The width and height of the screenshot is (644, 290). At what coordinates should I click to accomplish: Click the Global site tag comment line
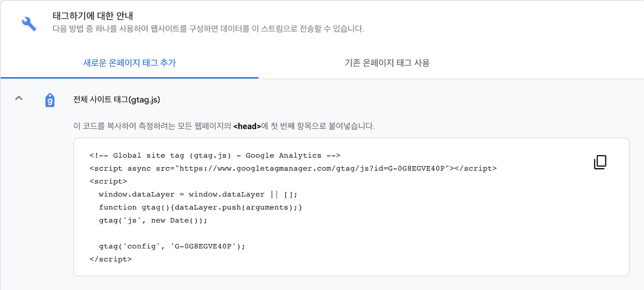pyautogui.click(x=215, y=155)
